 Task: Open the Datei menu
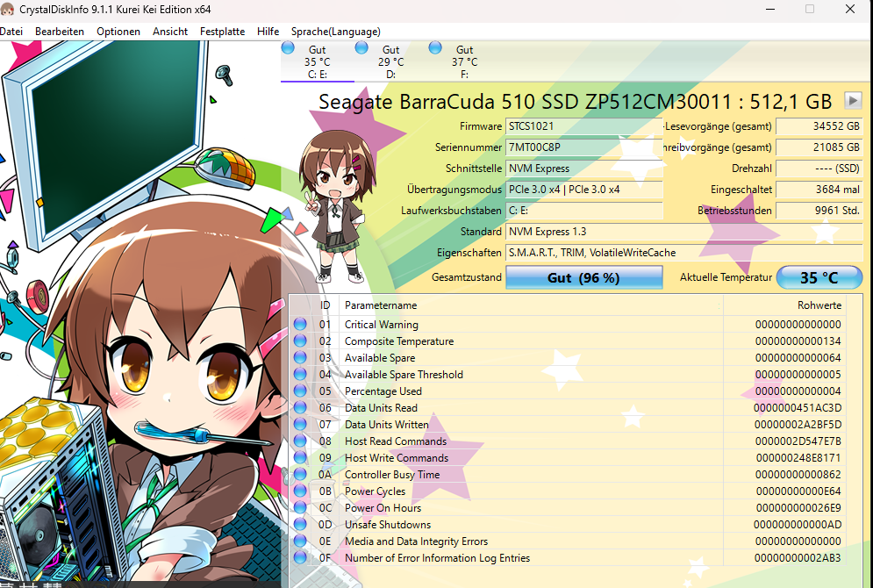click(x=11, y=32)
